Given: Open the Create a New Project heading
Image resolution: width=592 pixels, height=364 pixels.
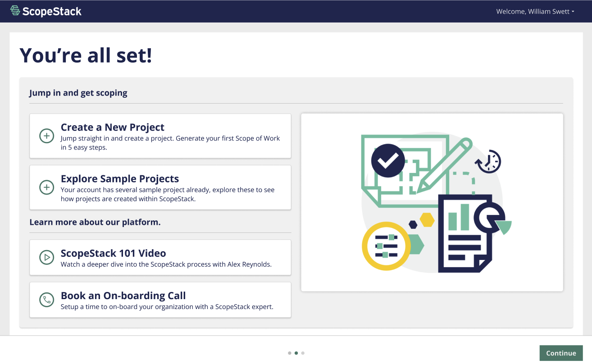Looking at the screenshot, I should 113,127.
